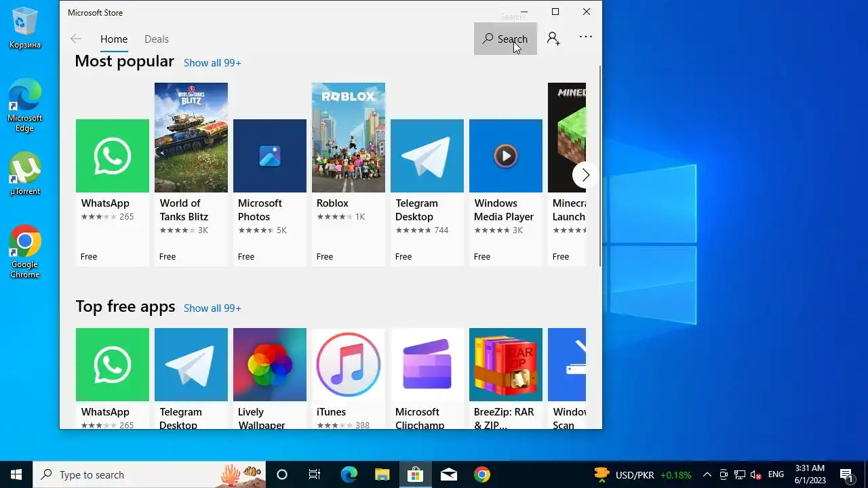Click the Search button in Store
Image resolution: width=868 pixels, height=488 pixels.
(505, 39)
